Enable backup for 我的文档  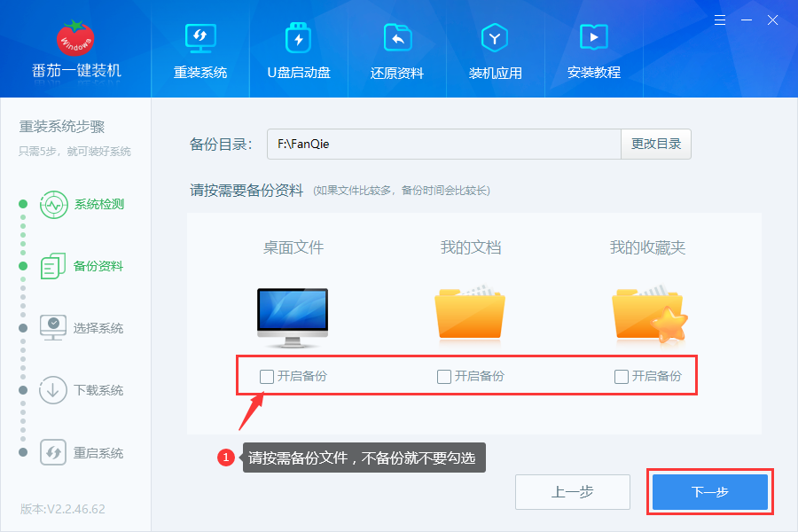coord(444,377)
